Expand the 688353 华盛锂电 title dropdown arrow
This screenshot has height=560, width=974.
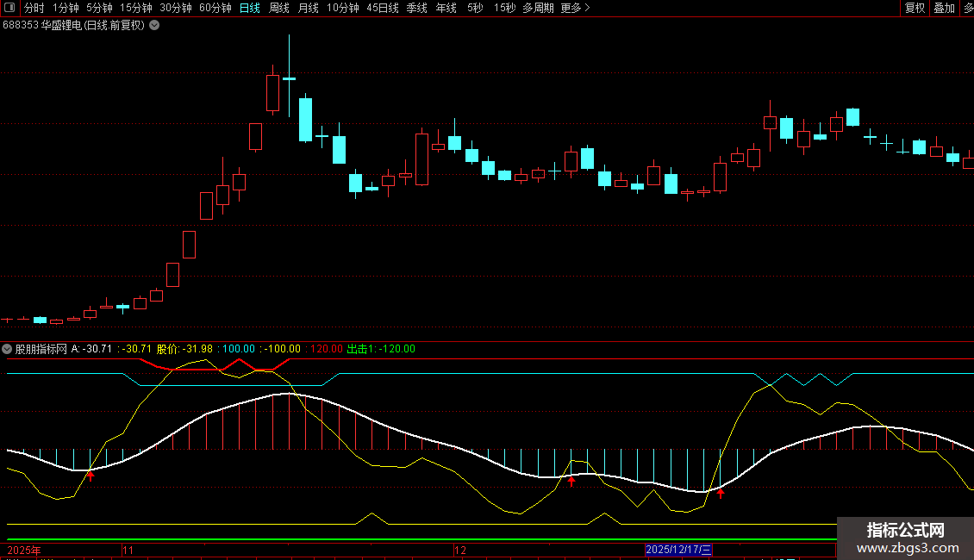(154, 25)
